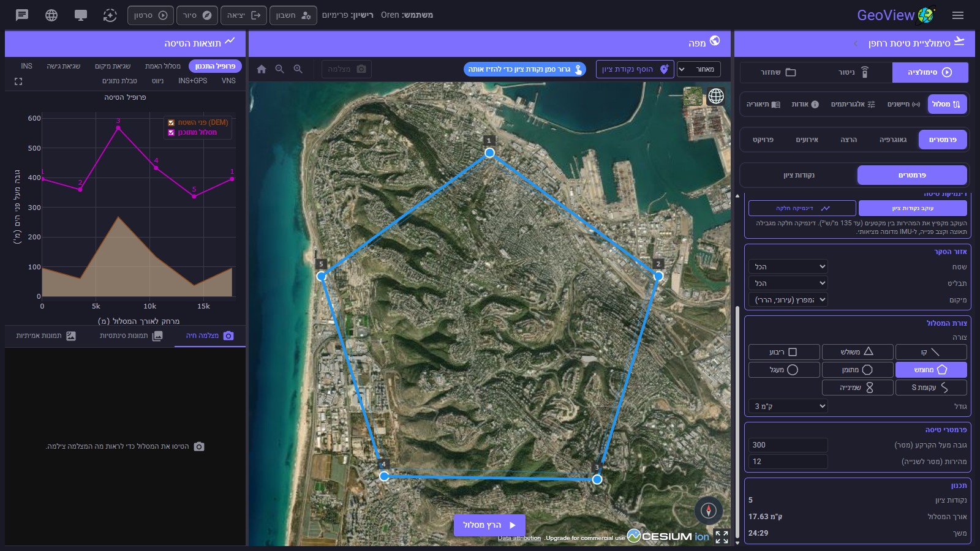Expand the flight results chart to fullscreen

pyautogui.click(x=18, y=81)
